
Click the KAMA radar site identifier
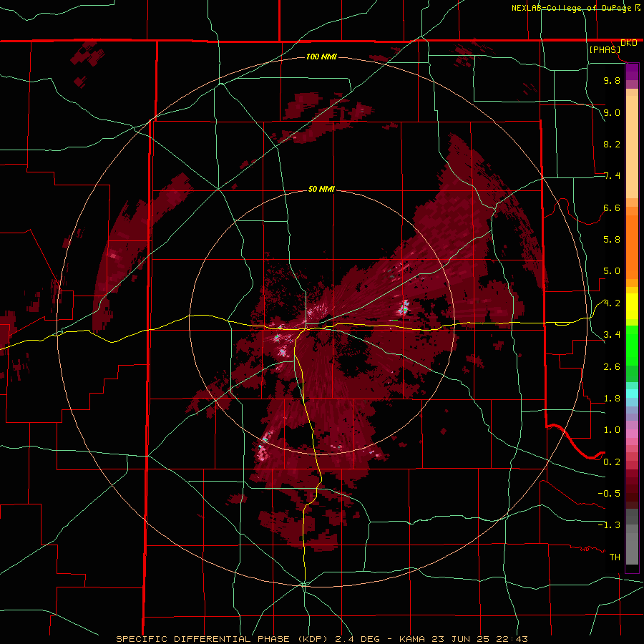(x=412, y=639)
